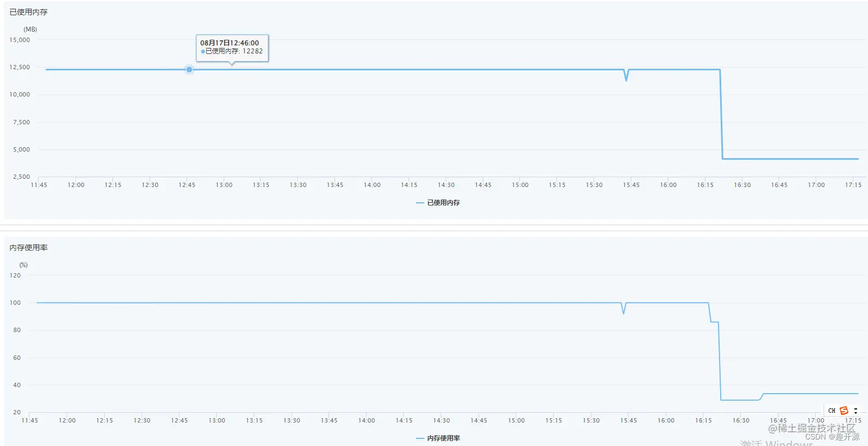The image size is (868, 446).
Task: Click the 40 percent y-axis label
Action: click(17, 385)
